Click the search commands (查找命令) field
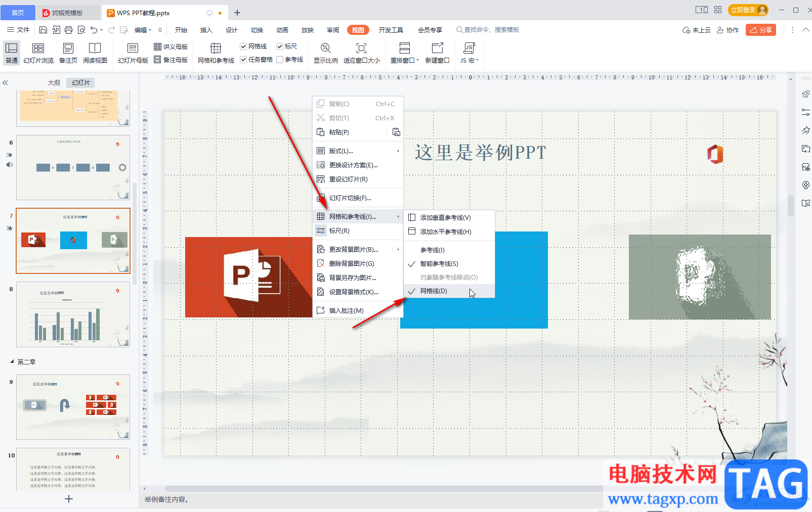The image size is (812, 512). click(x=488, y=30)
